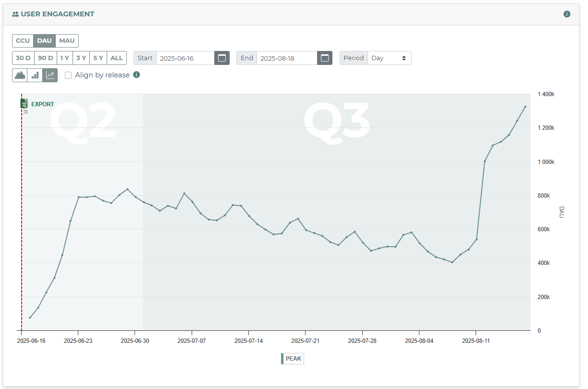The height and width of the screenshot is (389, 588).
Task: Click the User Engagement info icon
Action: tap(567, 14)
